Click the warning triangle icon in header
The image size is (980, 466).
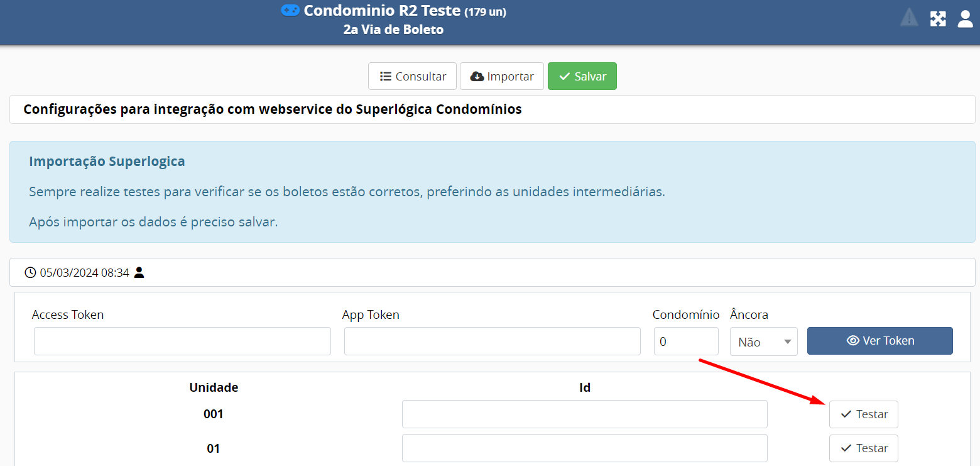click(909, 17)
